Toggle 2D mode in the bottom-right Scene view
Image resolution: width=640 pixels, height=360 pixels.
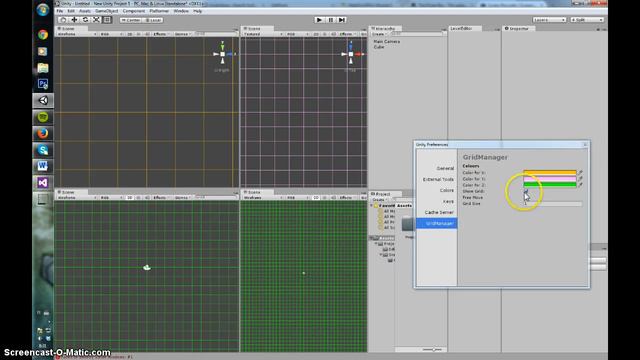[316, 198]
